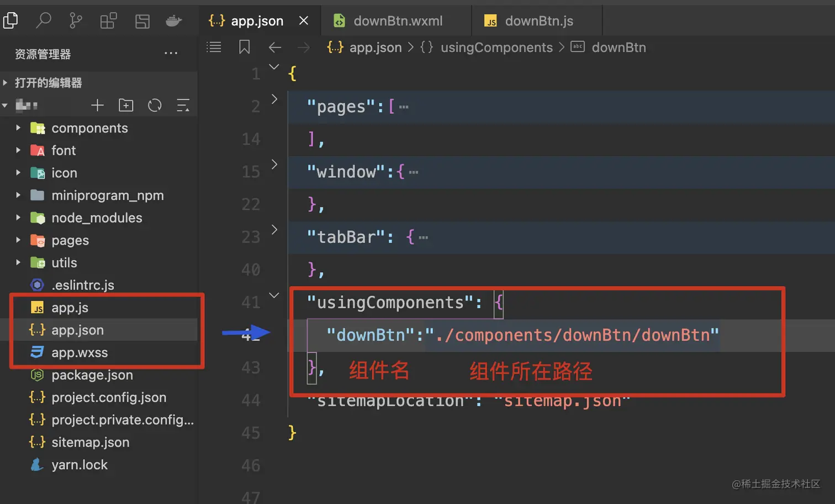835x504 pixels.
Task: Click the folded ellipsis after "tabBar": {
Action: [x=423, y=238]
